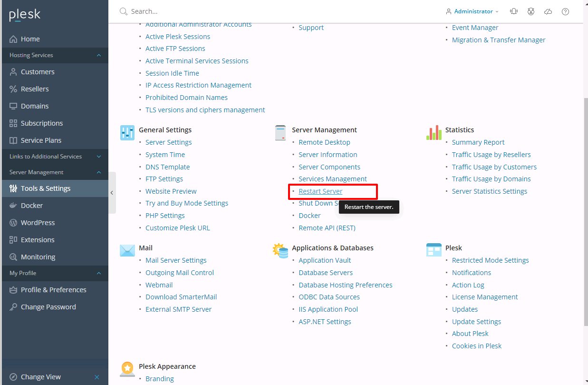This screenshot has height=385, width=588.
Task: Open Profile & Preferences in sidebar
Action: (x=55, y=290)
